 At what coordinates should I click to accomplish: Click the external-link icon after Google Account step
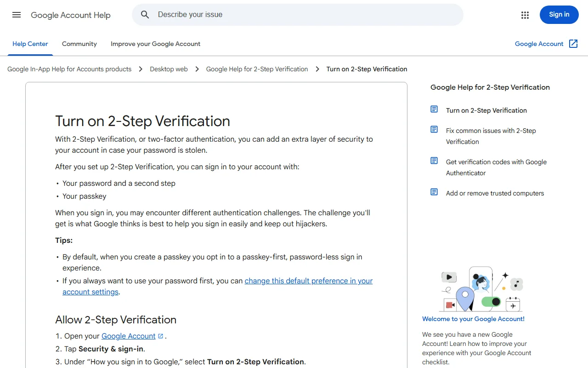160,336
